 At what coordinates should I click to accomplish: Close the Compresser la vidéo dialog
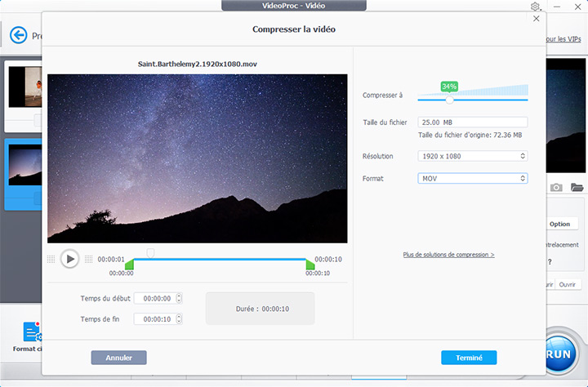[x=536, y=17]
